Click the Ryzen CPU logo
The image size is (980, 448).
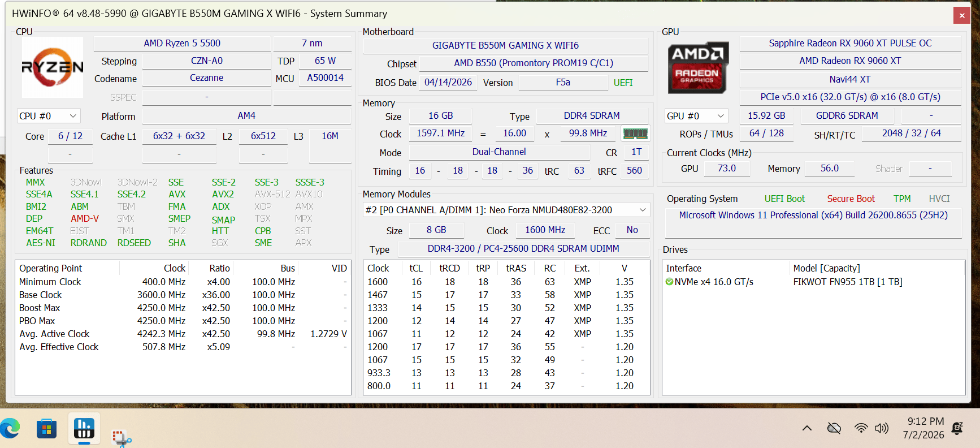(x=53, y=67)
